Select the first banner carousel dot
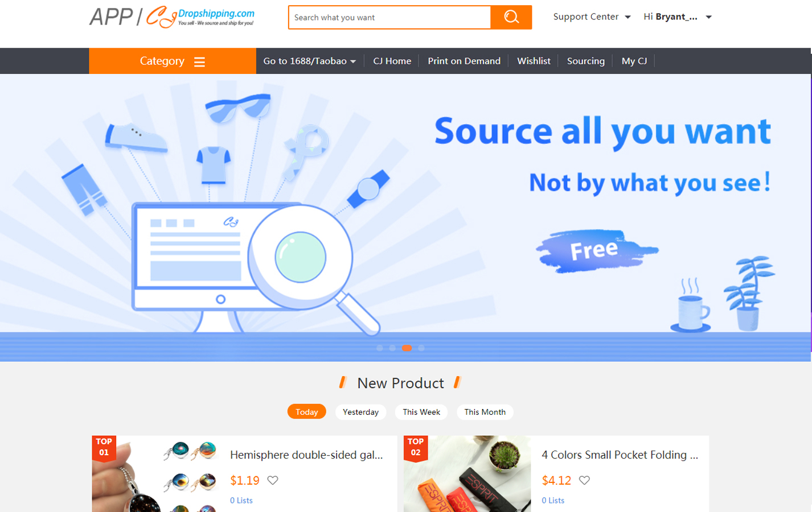This screenshot has width=812, height=512. tap(380, 348)
